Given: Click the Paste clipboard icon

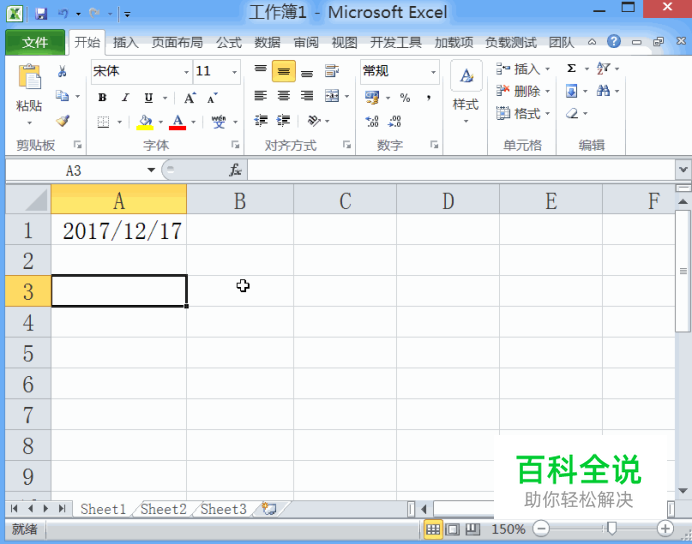Looking at the screenshot, I should point(29,77).
